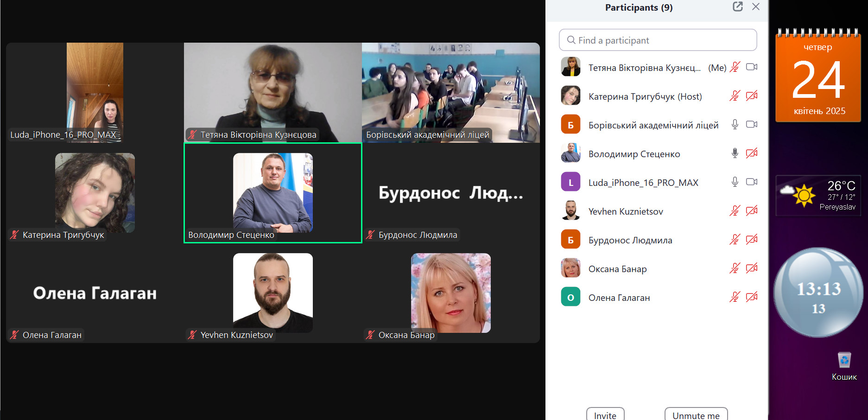Click name Yevhen Kuznietsov in participants list

pyautogui.click(x=626, y=211)
